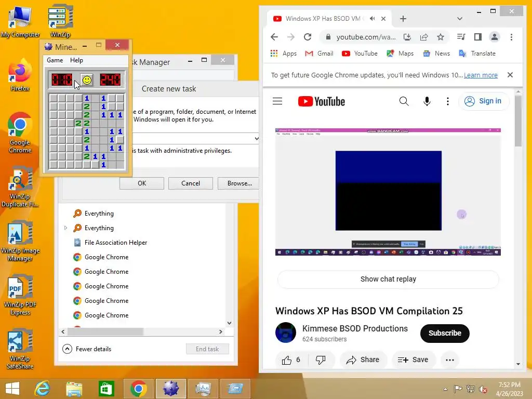Click the YouTube logo
This screenshot has width=532, height=399.
(x=321, y=101)
